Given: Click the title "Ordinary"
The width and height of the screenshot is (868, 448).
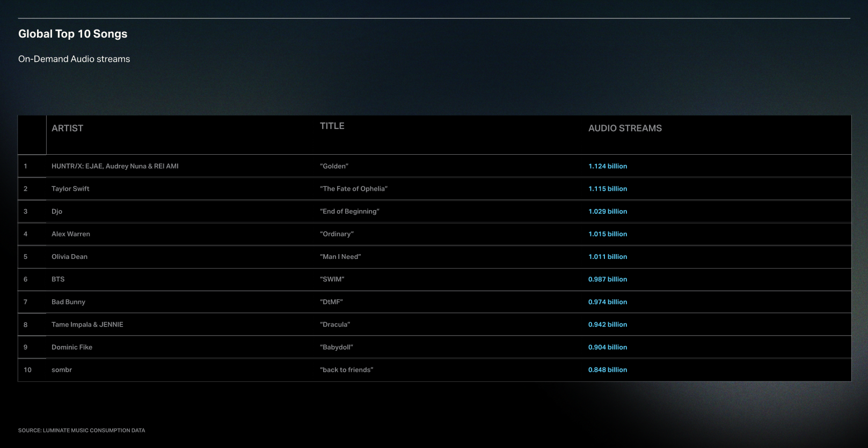Looking at the screenshot, I should tap(337, 234).
